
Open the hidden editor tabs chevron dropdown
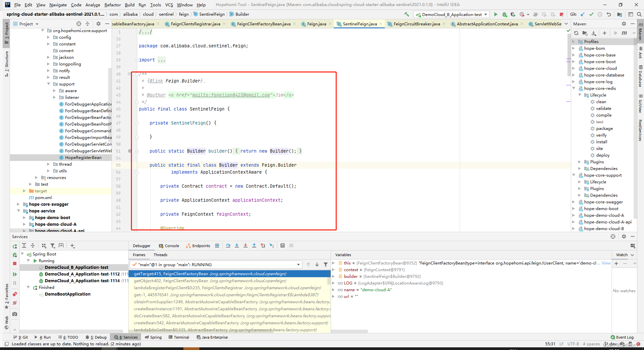(x=566, y=24)
